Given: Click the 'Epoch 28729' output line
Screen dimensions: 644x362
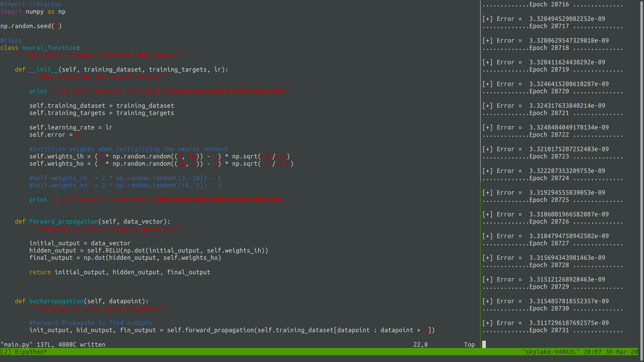Looking at the screenshot, I should click(552, 287).
